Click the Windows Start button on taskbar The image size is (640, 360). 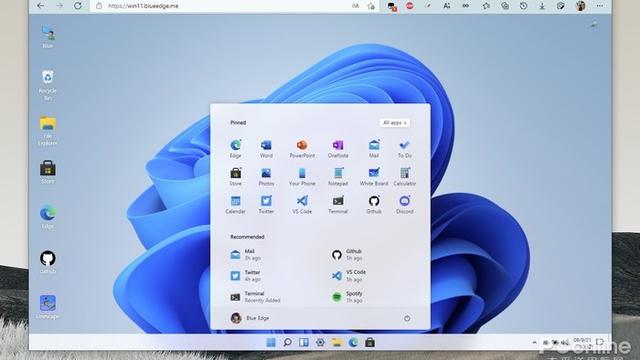271,342
